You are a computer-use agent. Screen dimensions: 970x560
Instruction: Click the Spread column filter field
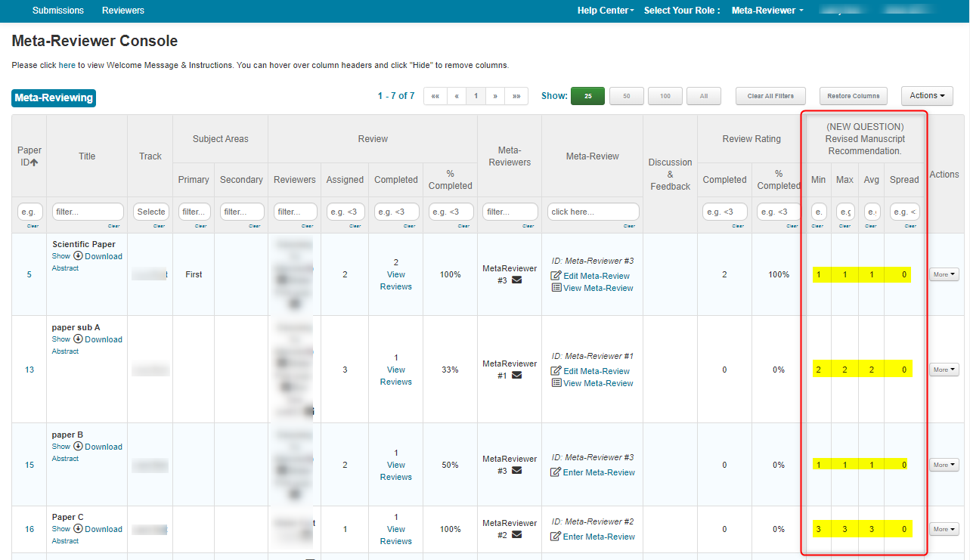pyautogui.click(x=904, y=212)
